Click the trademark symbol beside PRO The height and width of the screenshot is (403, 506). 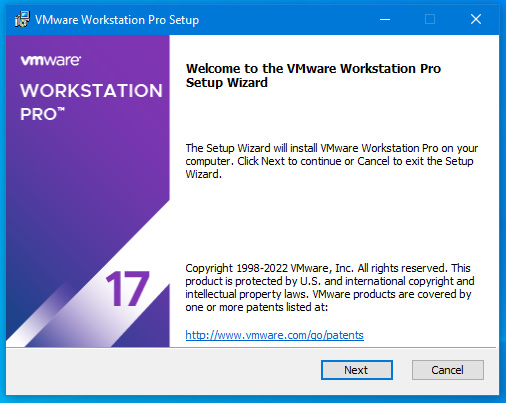61,109
